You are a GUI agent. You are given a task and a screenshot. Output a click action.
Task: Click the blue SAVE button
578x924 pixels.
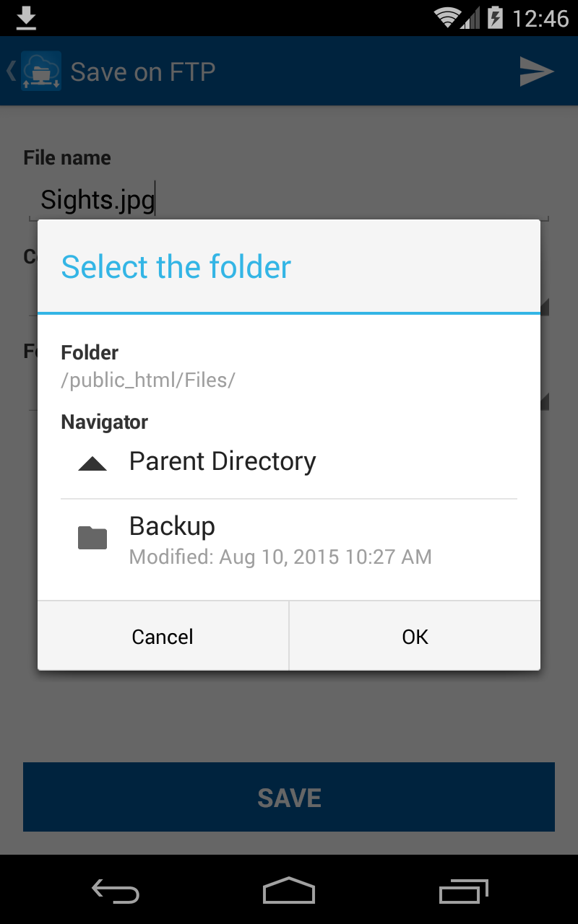[x=289, y=797]
